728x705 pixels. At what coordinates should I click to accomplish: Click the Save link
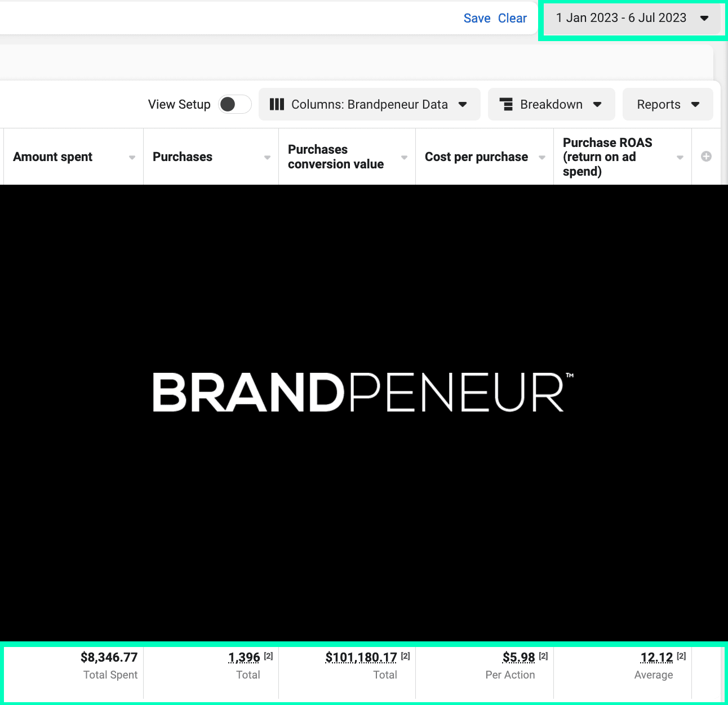(477, 18)
